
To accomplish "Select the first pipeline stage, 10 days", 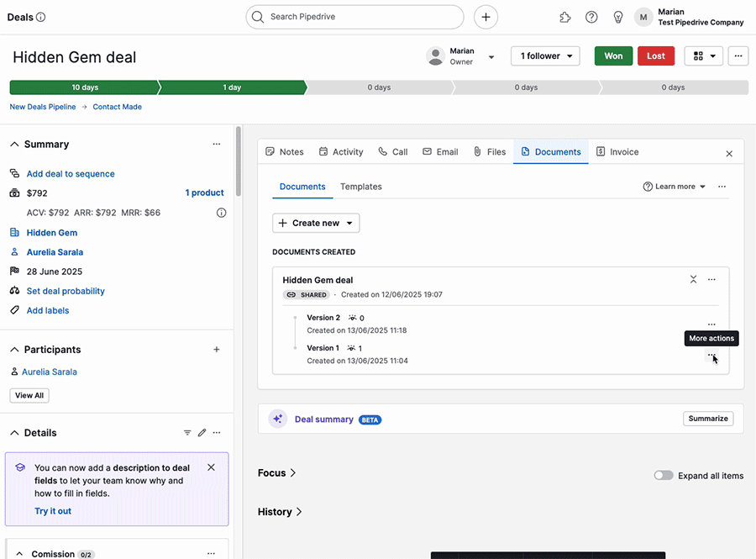I will click(x=85, y=87).
